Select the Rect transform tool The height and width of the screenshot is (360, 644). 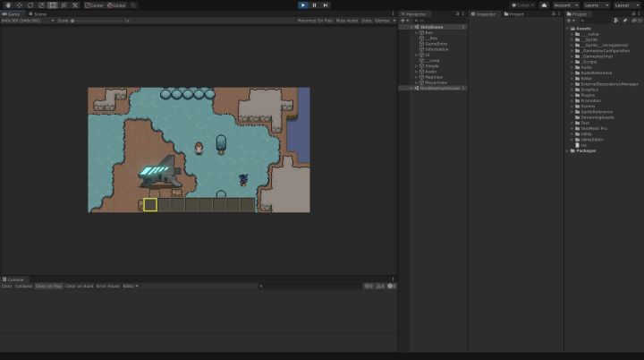pos(52,4)
